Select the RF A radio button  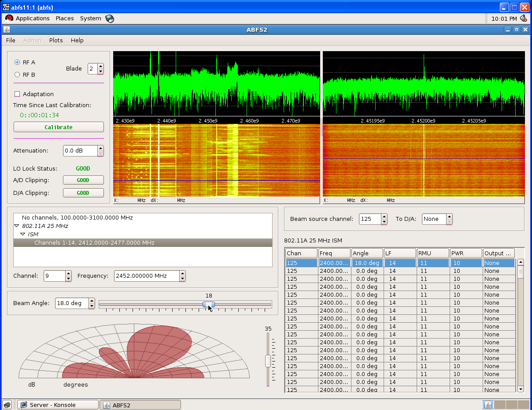click(18, 63)
